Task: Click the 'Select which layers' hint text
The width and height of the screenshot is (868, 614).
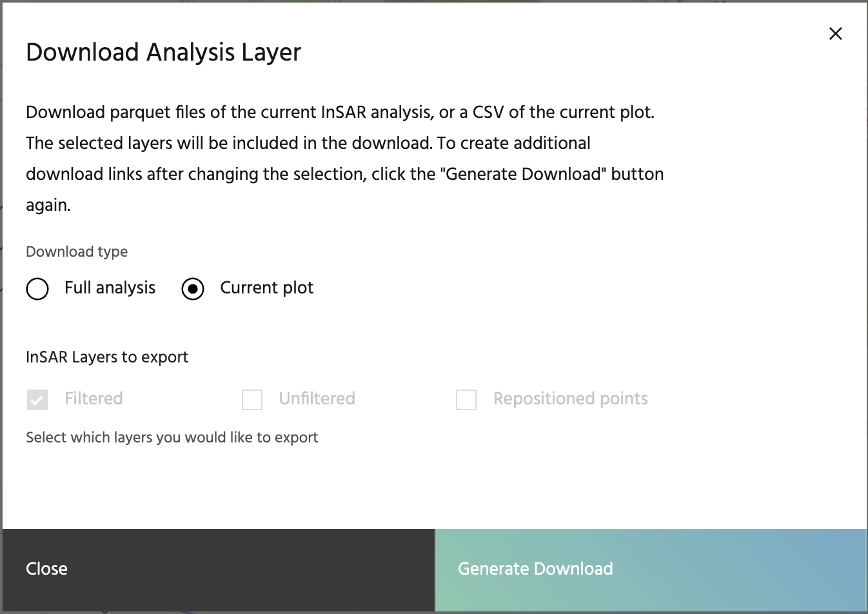Action: [172, 437]
